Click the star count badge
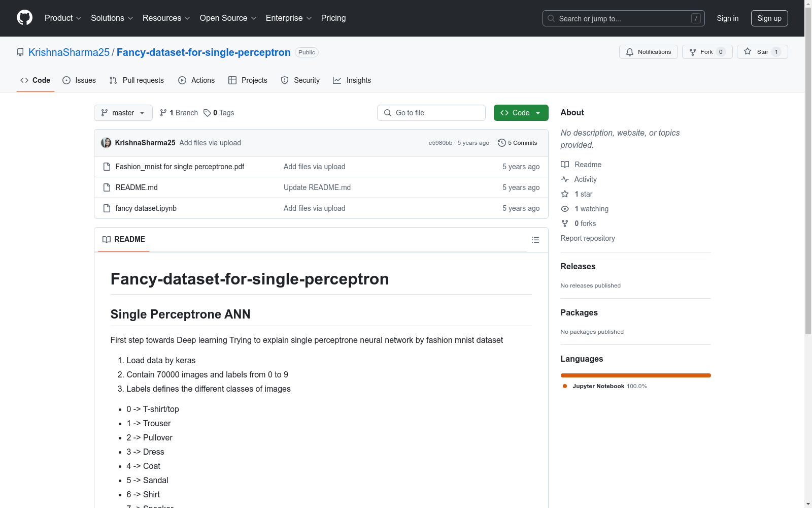The width and height of the screenshot is (812, 508). pos(776,52)
